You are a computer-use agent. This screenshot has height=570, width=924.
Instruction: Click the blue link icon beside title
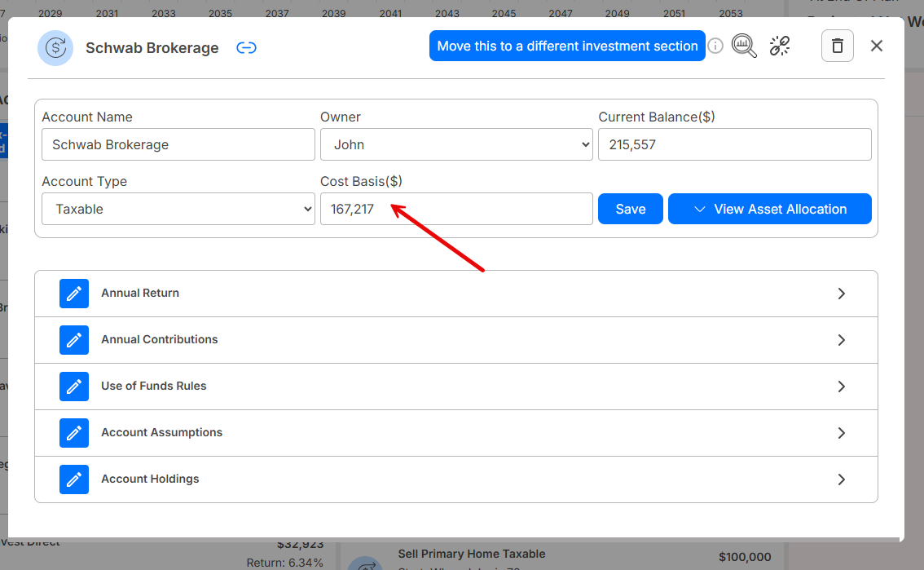point(246,48)
